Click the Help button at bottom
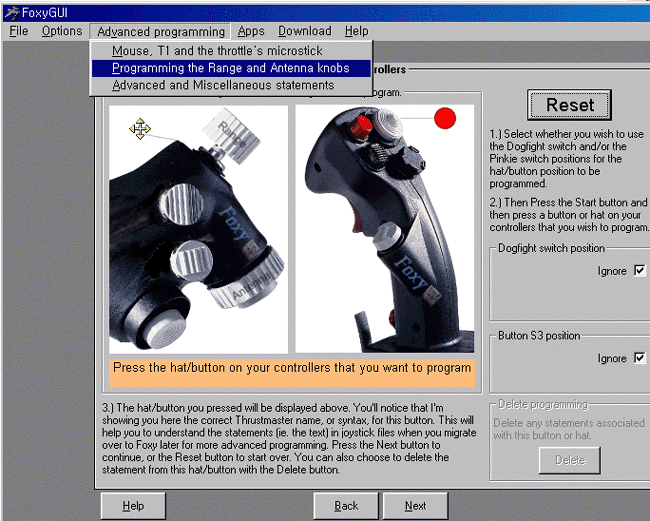 pyautogui.click(x=133, y=506)
